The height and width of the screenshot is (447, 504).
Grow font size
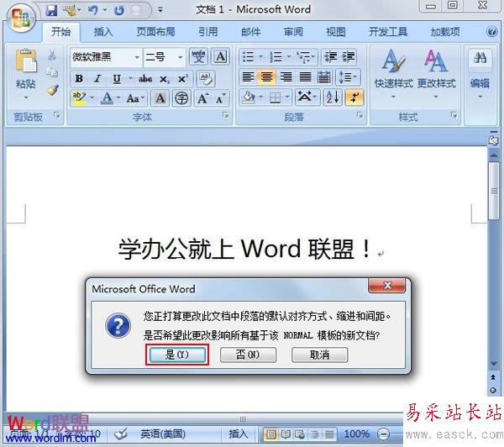click(x=203, y=98)
